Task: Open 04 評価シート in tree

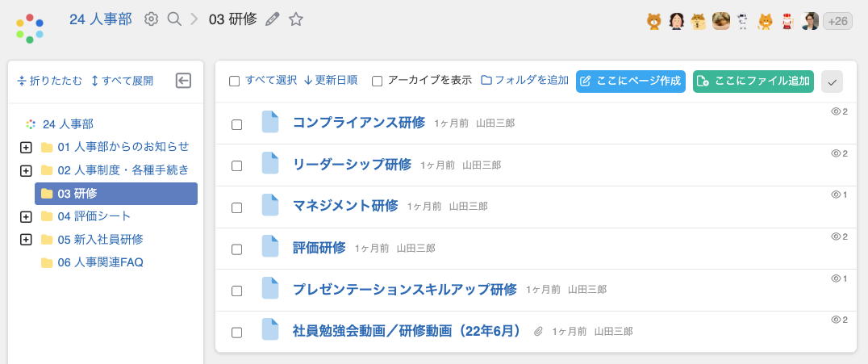Action: coord(94,216)
